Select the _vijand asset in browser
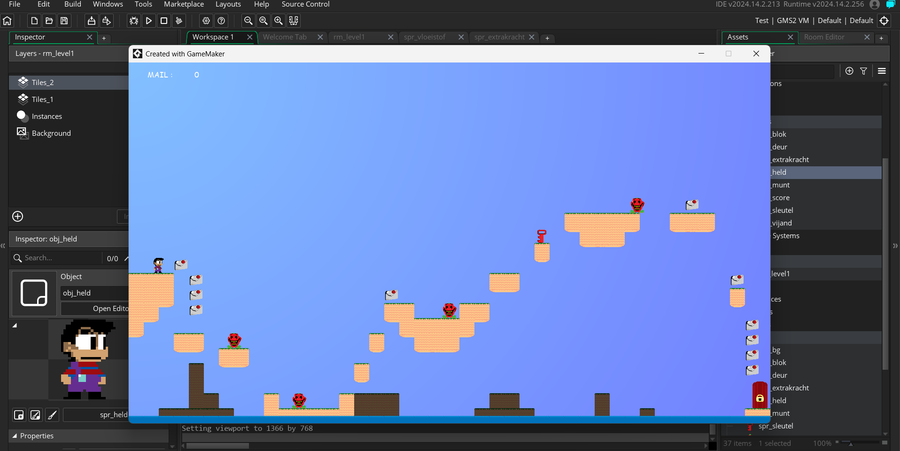The image size is (900, 451). tap(825, 223)
